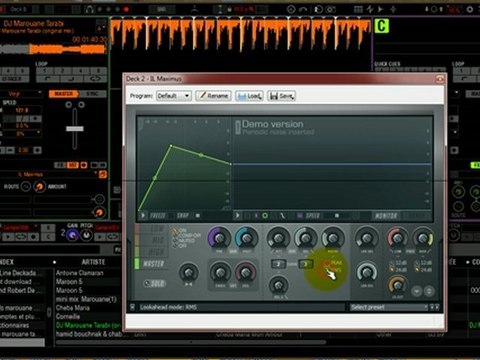Image resolution: width=480 pixels, height=360 pixels.
Task: Click the ROUTE knob
Action: pos(26,187)
